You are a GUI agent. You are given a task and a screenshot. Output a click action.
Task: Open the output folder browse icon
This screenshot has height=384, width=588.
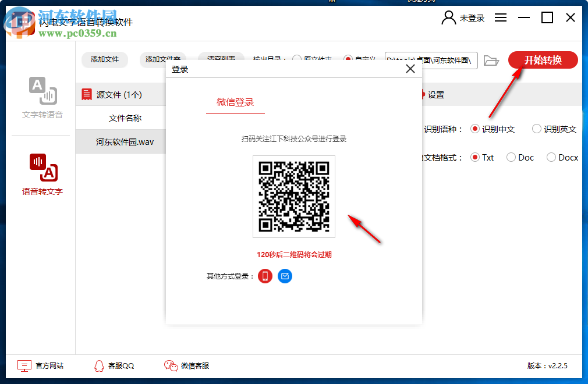[491, 60]
